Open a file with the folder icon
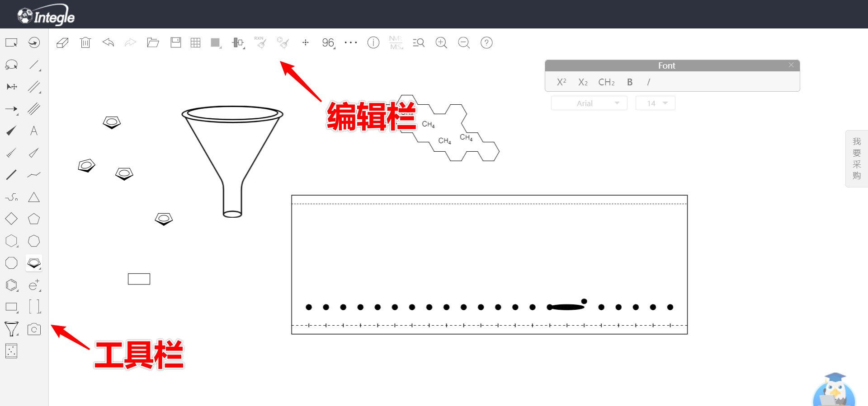 coord(153,42)
